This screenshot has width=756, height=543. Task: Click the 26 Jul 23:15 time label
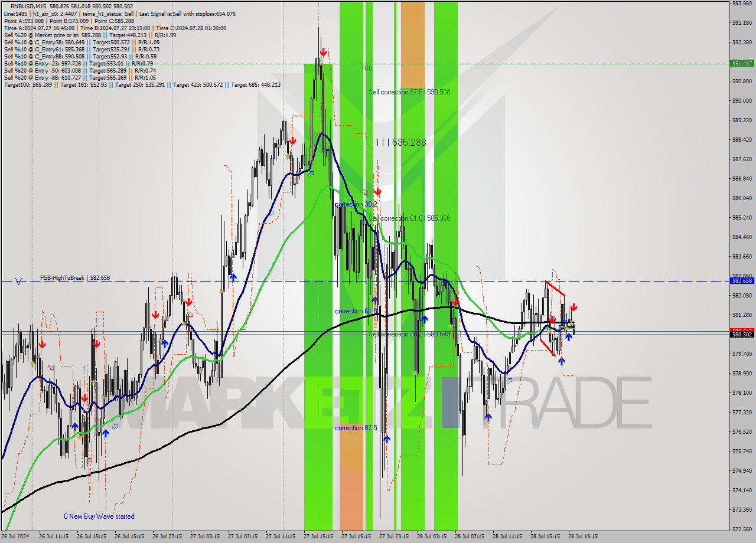[167, 537]
